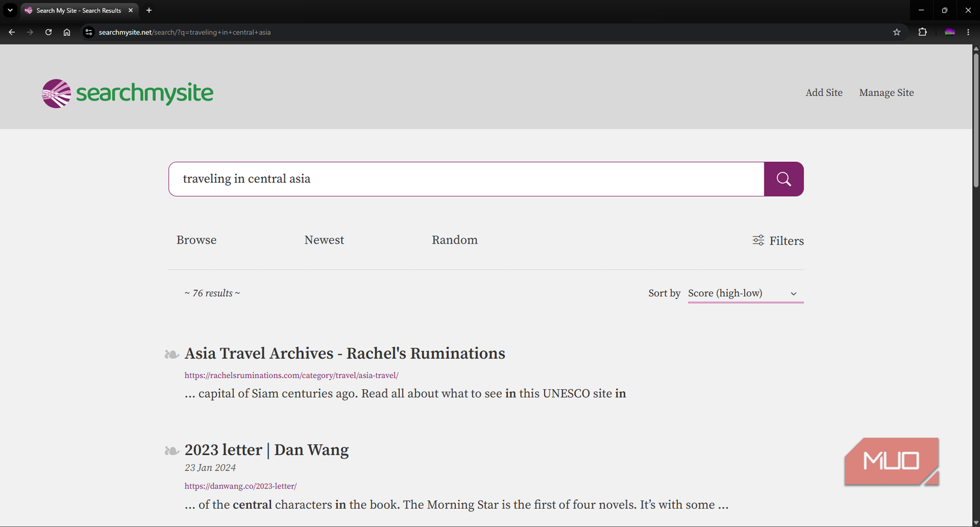
Task: Open Asia Travel Archives - Rachel's Ruminations result
Action: tap(345, 353)
